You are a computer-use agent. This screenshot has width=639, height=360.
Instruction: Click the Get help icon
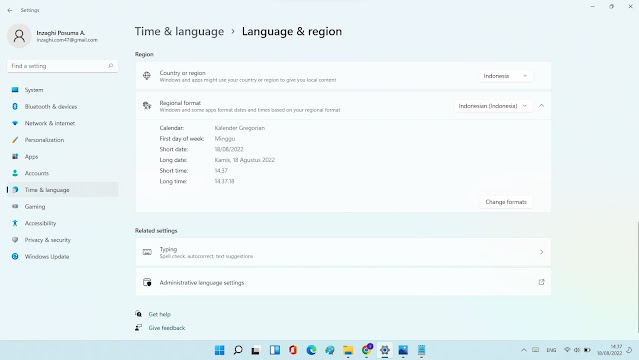(139, 314)
